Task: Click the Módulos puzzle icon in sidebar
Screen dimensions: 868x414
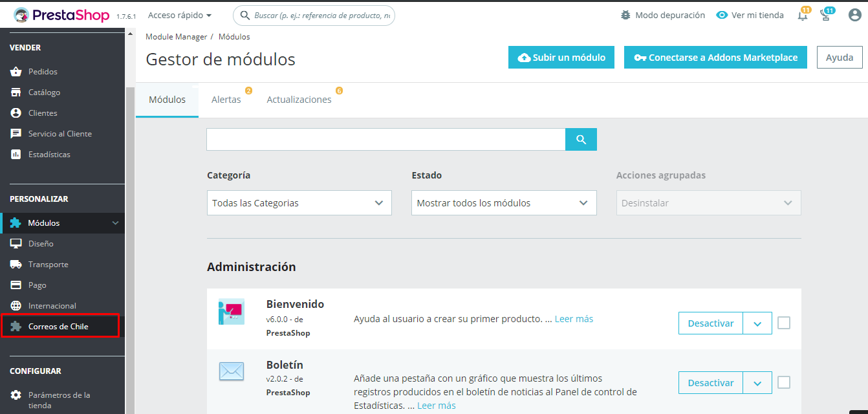Action: [x=16, y=223]
